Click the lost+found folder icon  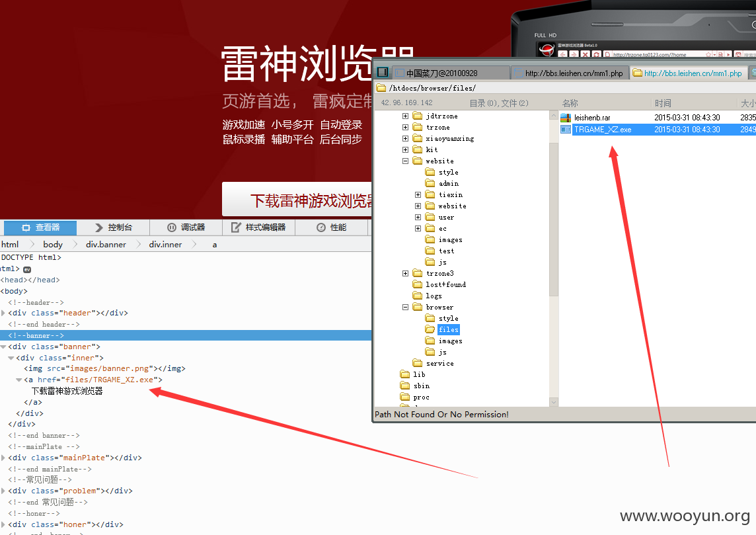(x=418, y=284)
